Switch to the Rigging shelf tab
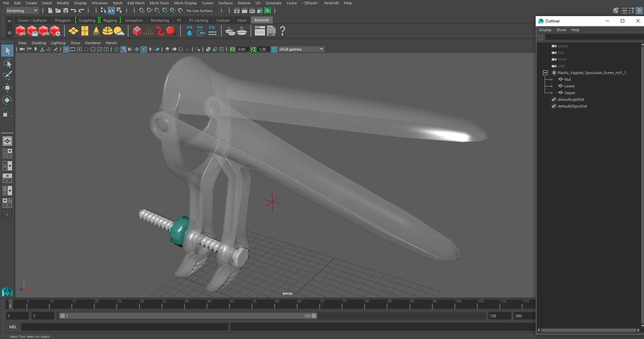 click(x=110, y=20)
